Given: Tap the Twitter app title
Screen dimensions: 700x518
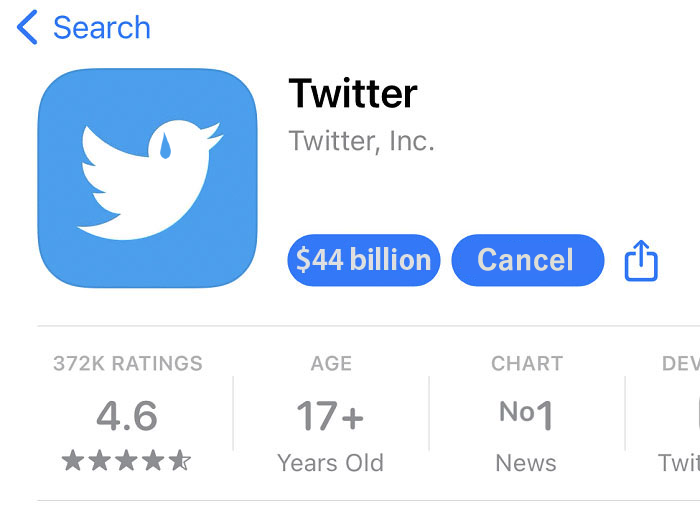Looking at the screenshot, I should tap(353, 94).
